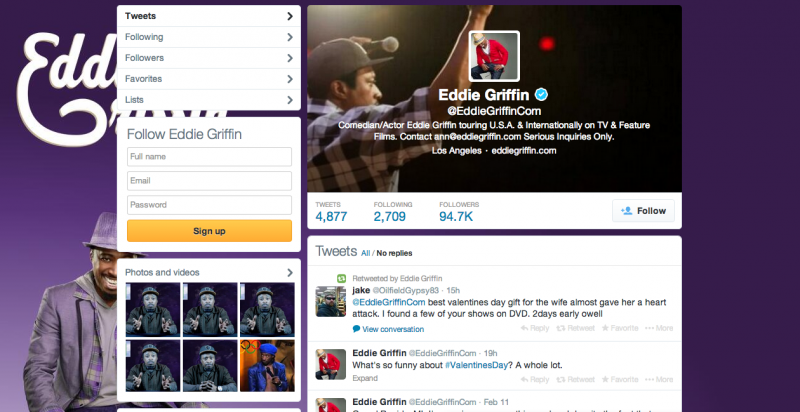800x412 pixels.
Task: Open the Tweets sidebar item
Action: click(x=209, y=16)
